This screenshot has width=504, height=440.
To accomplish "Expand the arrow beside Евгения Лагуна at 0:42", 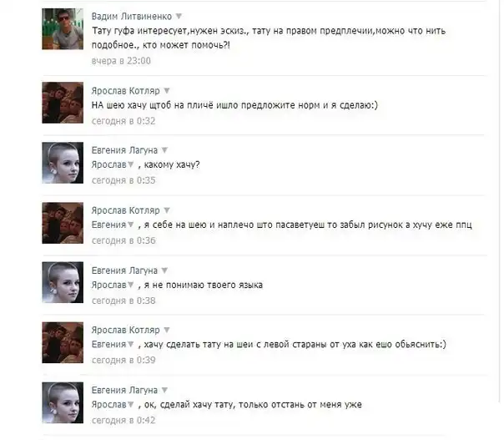I will tap(164, 390).
